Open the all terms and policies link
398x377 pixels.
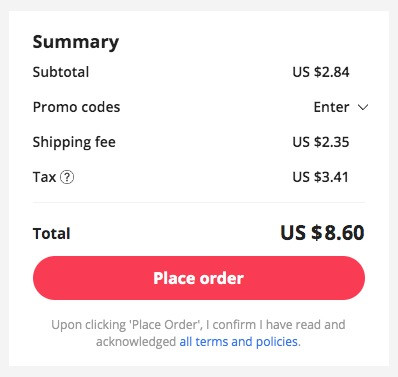240,342
